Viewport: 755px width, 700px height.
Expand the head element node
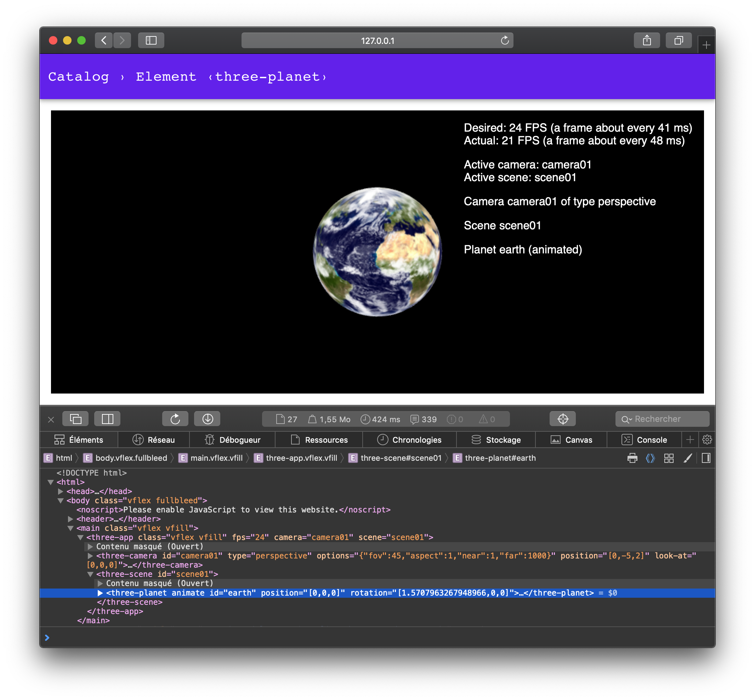coord(61,491)
